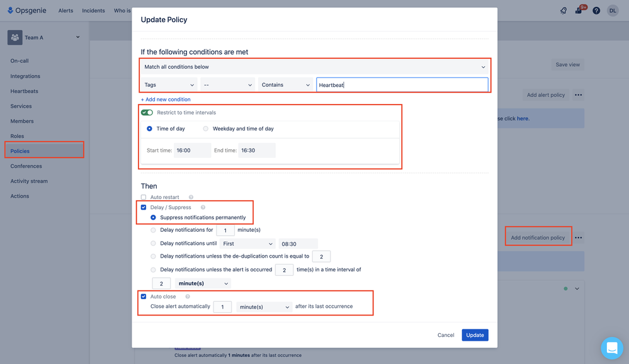This screenshot has width=629, height=364.
Task: Click Add notification policy button
Action: pyautogui.click(x=538, y=237)
